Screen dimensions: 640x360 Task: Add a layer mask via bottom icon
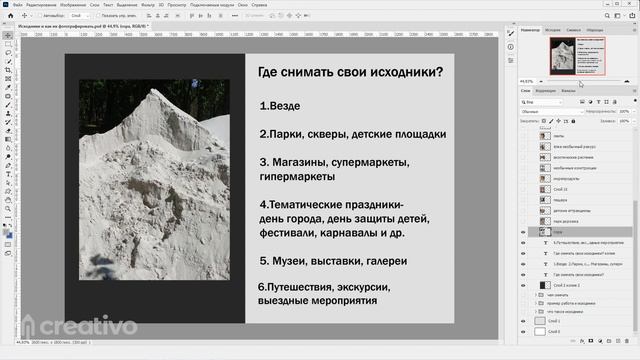tap(591, 341)
